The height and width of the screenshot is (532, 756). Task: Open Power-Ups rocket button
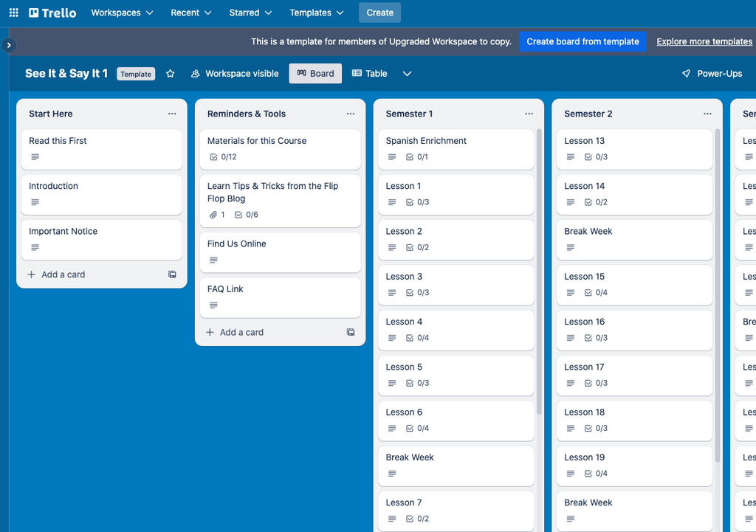coord(712,74)
